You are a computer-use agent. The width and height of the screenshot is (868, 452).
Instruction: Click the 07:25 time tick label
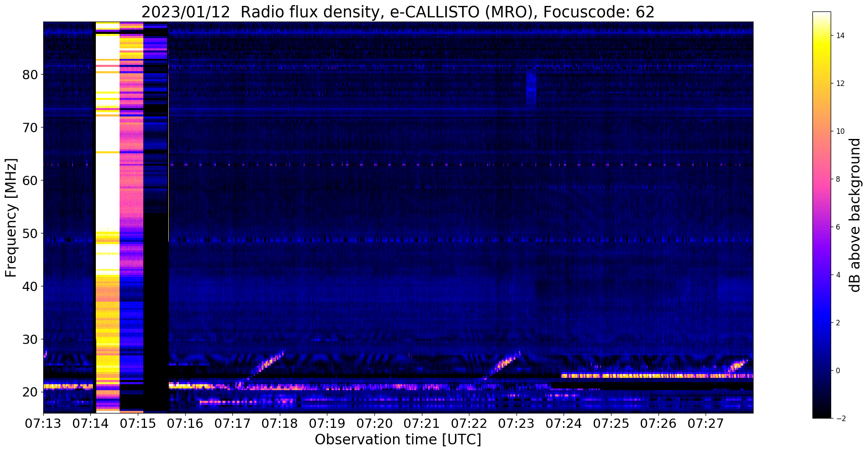[x=611, y=424]
